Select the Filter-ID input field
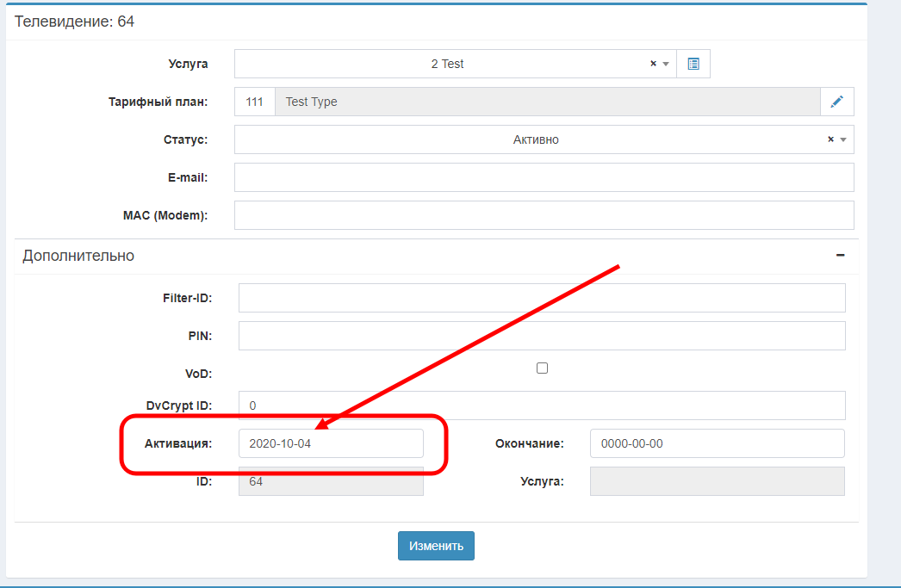Screen dimensions: 901x588 [541, 298]
